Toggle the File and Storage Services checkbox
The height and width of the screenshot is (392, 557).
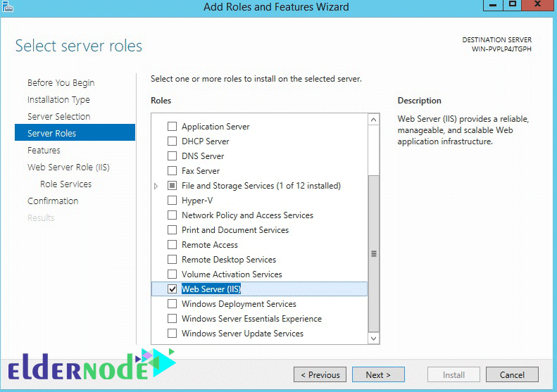[x=172, y=186]
